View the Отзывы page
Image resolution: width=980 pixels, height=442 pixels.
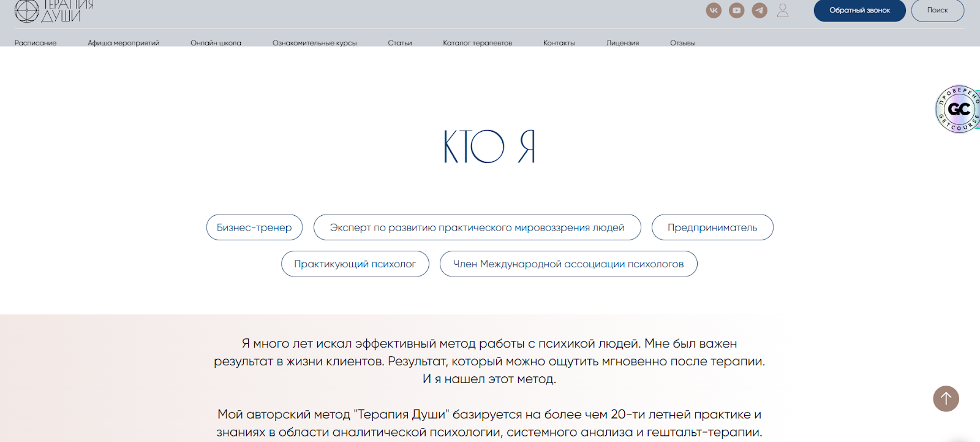pyautogui.click(x=682, y=43)
